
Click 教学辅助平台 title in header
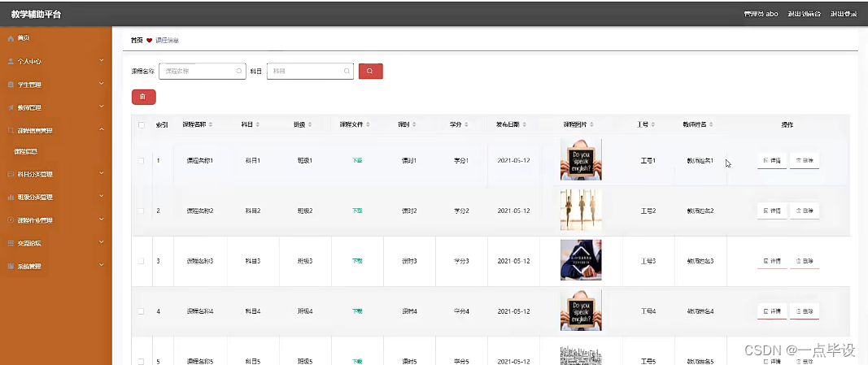36,15
